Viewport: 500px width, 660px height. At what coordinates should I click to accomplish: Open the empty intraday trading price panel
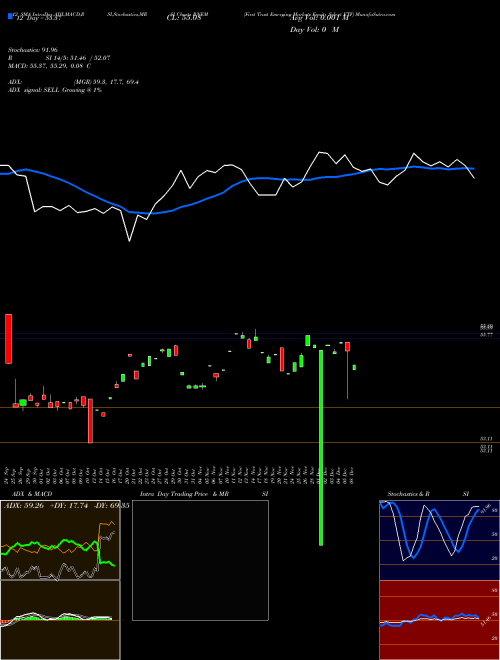[200, 560]
